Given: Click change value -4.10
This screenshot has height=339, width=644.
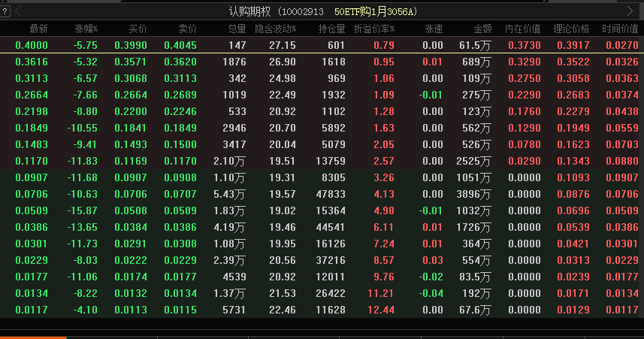Looking at the screenshot, I should tap(85, 310).
